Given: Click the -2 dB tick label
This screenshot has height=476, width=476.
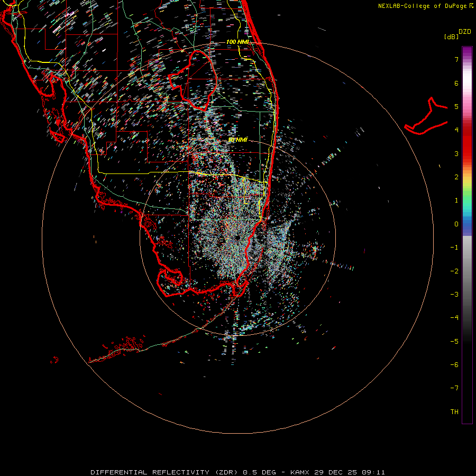Looking at the screenshot, I should pyautogui.click(x=454, y=271).
